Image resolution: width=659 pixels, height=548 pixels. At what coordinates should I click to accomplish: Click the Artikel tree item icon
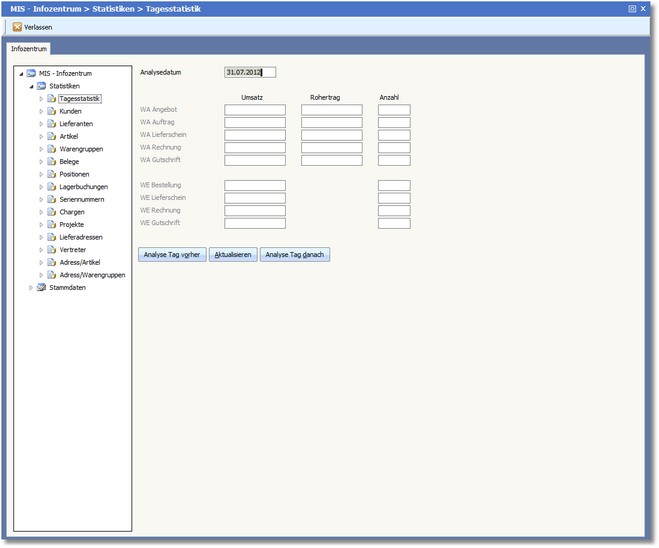pyautogui.click(x=51, y=136)
